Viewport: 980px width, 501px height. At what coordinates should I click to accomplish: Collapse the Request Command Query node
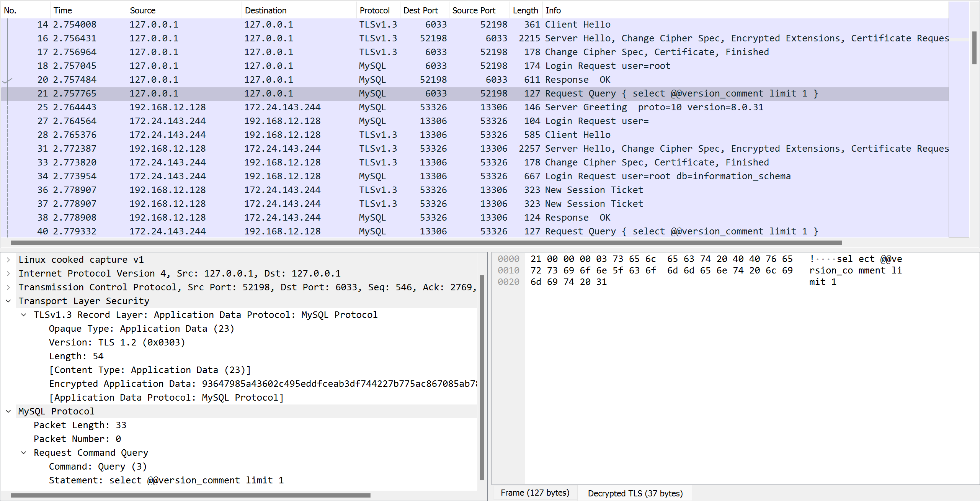click(x=23, y=452)
